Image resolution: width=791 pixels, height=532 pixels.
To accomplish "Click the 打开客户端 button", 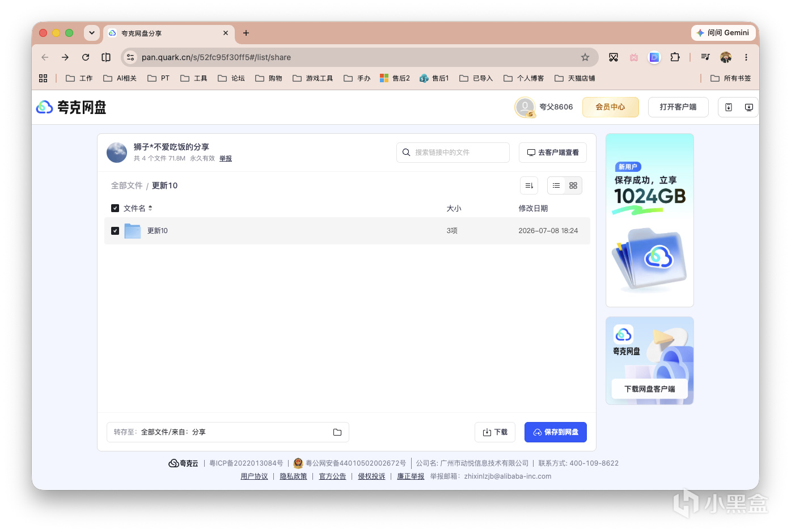I will point(678,107).
